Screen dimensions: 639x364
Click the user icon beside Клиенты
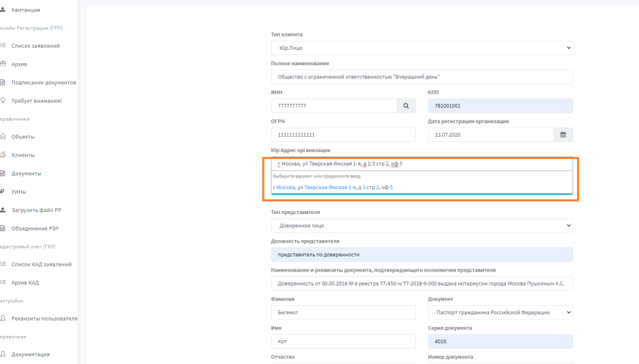click(x=3, y=155)
